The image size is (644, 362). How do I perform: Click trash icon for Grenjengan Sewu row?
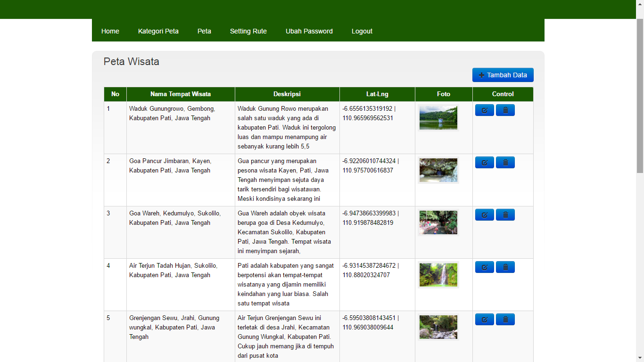(505, 320)
